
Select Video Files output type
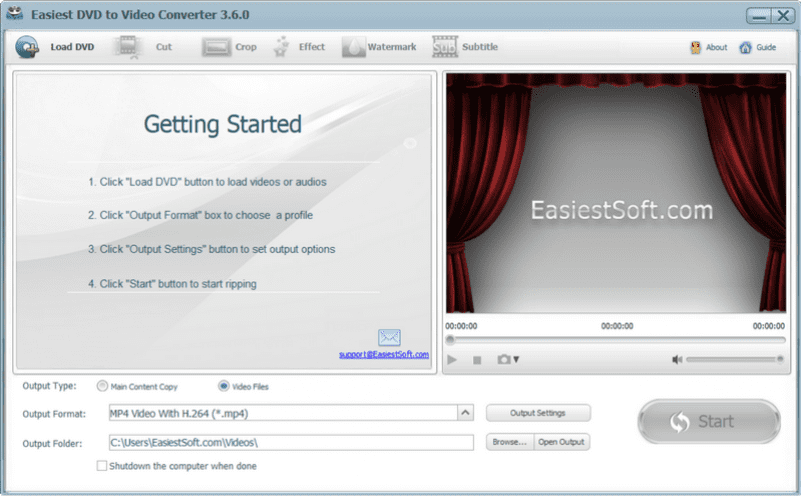[243, 386]
